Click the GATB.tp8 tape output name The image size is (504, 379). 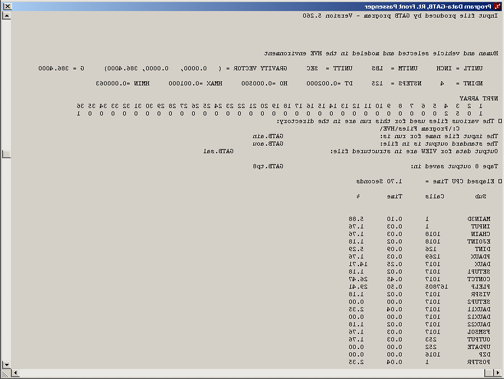[x=268, y=166]
